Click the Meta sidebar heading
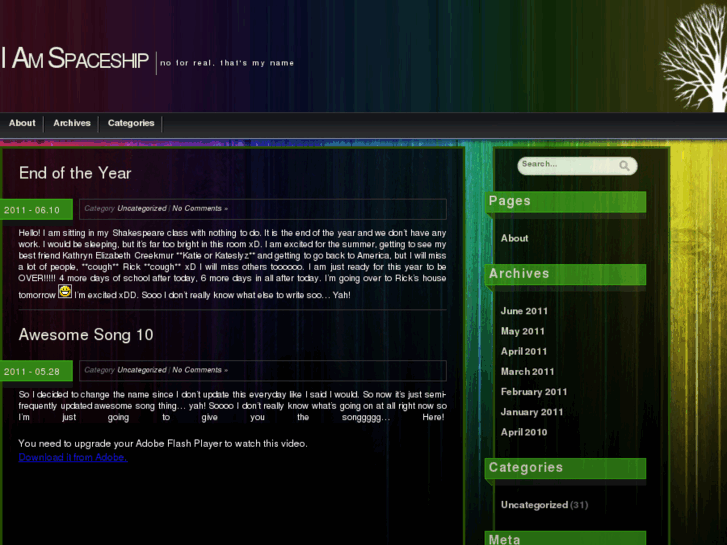This screenshot has width=727, height=545. pos(565,538)
